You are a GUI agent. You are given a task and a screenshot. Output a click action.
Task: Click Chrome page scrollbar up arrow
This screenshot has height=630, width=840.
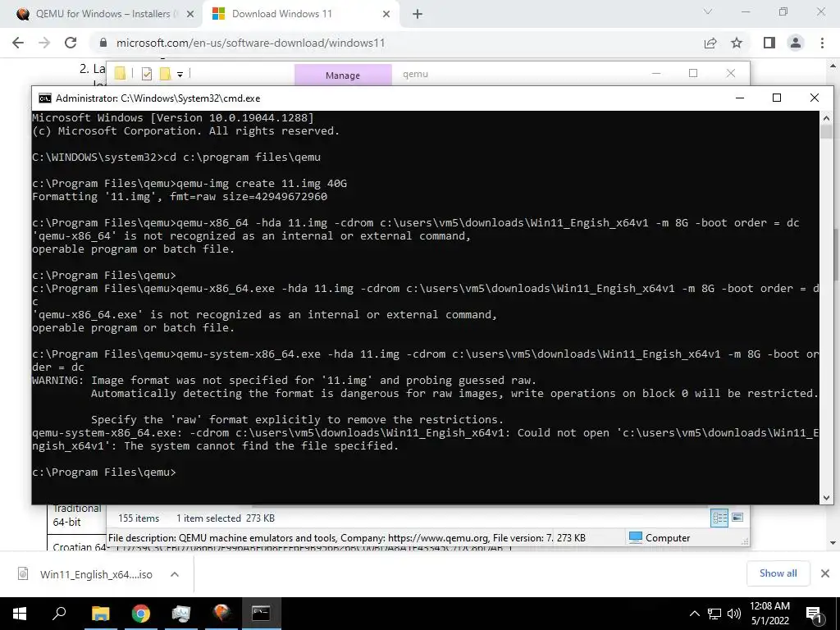(833, 66)
